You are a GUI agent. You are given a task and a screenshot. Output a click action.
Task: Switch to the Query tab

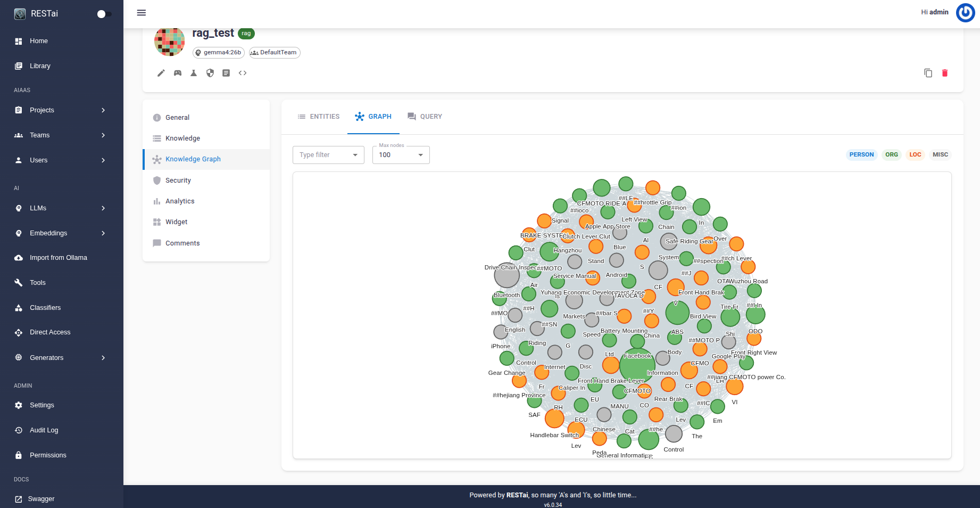tap(425, 117)
